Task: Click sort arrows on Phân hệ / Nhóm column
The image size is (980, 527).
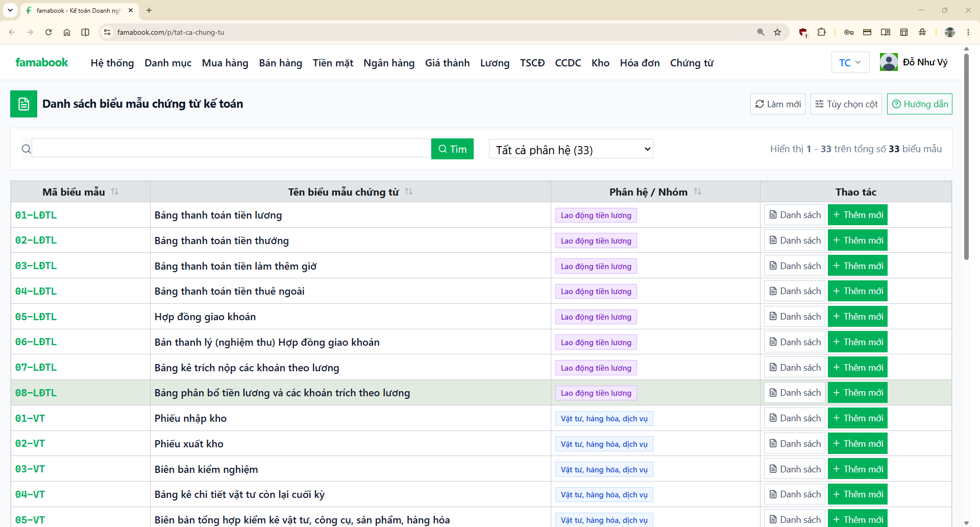Action: 698,191
